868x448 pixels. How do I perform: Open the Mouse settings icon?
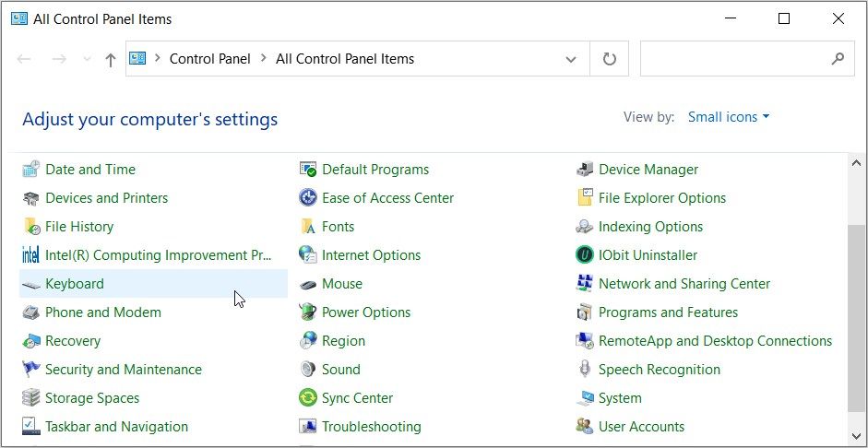[x=308, y=284]
